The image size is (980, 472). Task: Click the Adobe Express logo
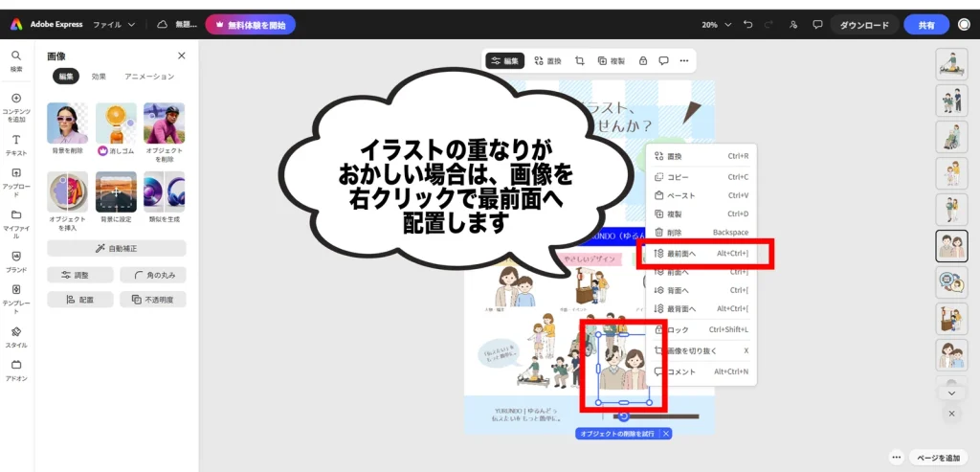coord(16,24)
